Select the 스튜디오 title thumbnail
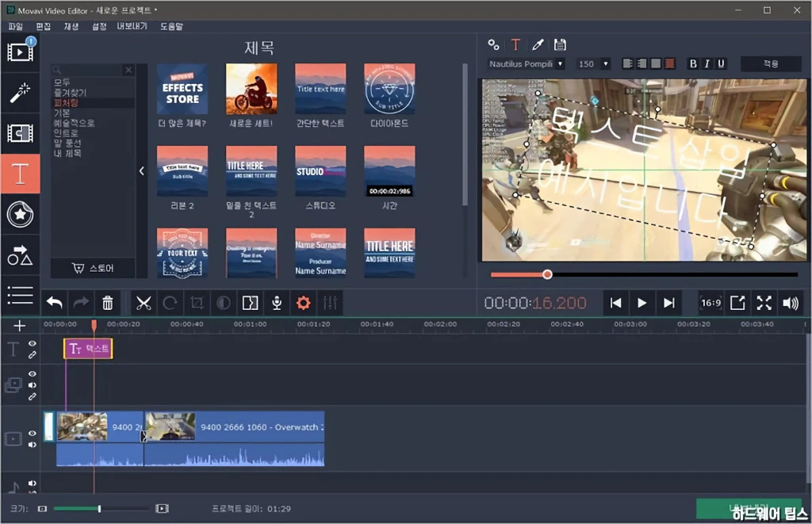Viewport: 812px width, 524px height. pyautogui.click(x=320, y=171)
